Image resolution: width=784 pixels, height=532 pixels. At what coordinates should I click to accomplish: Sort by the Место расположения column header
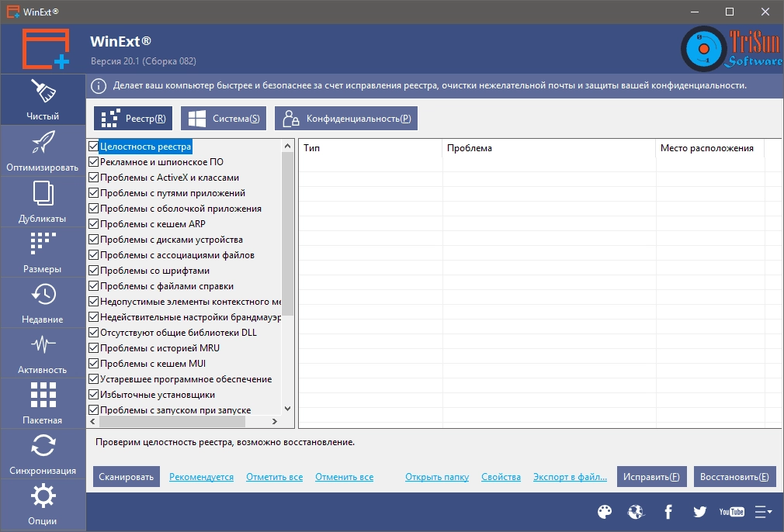point(710,148)
